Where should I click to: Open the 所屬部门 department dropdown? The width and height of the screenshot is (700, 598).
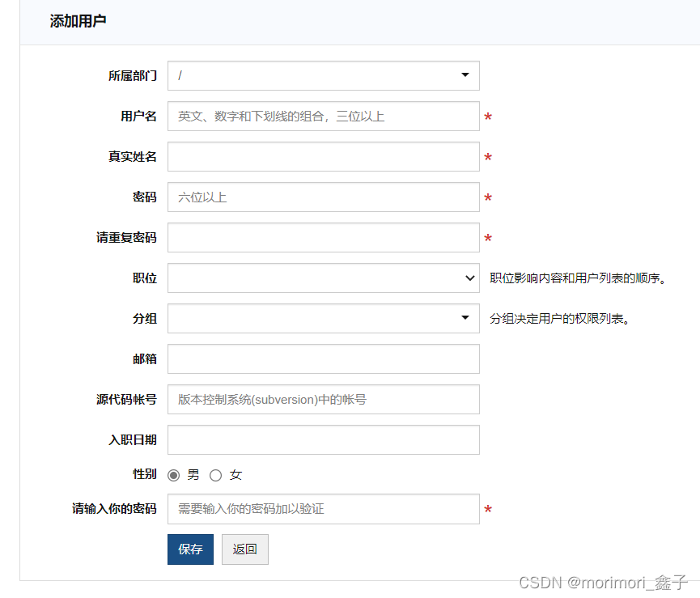(323, 75)
